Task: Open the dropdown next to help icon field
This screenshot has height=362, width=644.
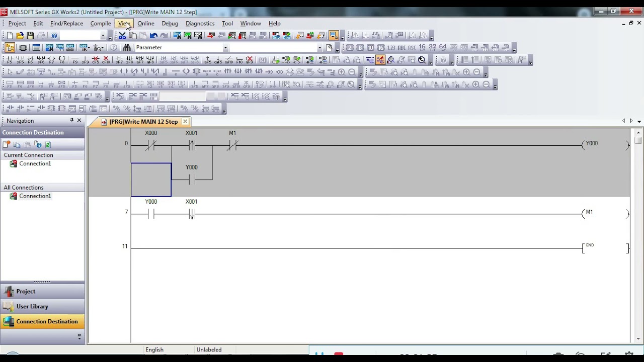Action: (x=103, y=36)
